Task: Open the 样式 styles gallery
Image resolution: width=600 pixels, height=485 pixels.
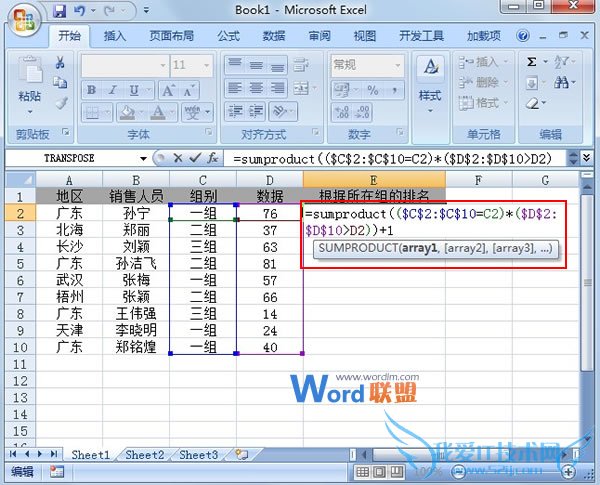Action: coord(430,85)
